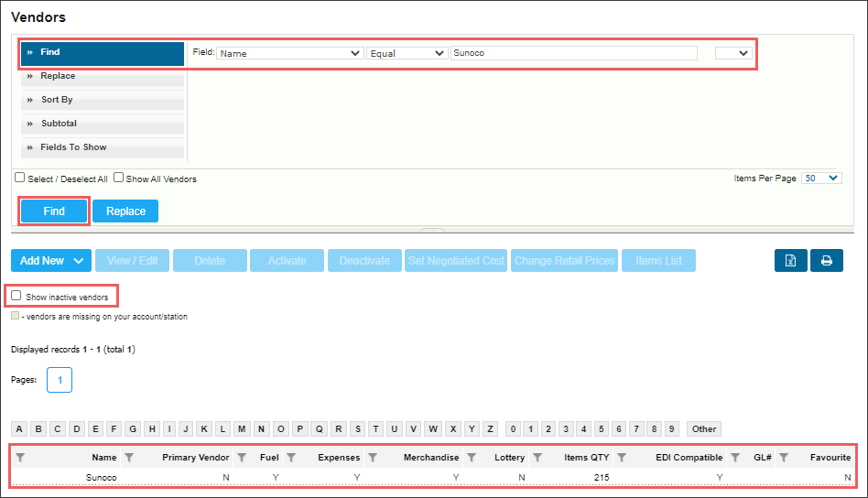Open the Subtotal section
This screenshot has height=498, width=868.
(x=103, y=124)
